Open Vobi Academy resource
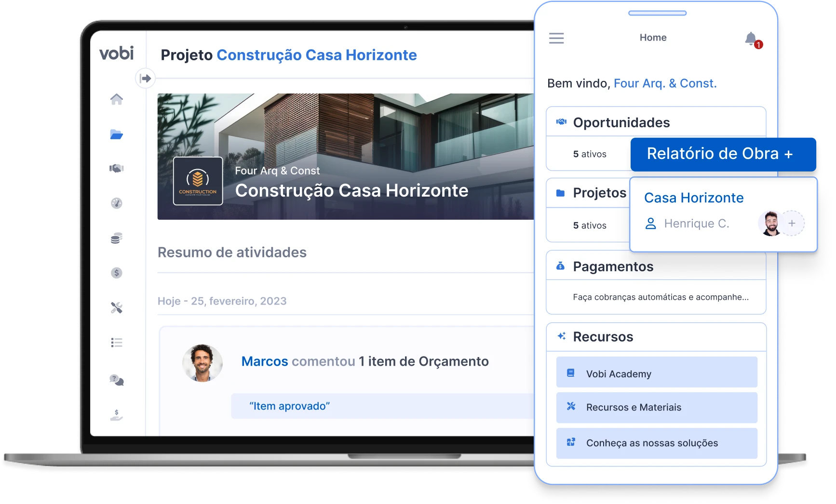Viewport: 836px width, 504px height. (657, 372)
